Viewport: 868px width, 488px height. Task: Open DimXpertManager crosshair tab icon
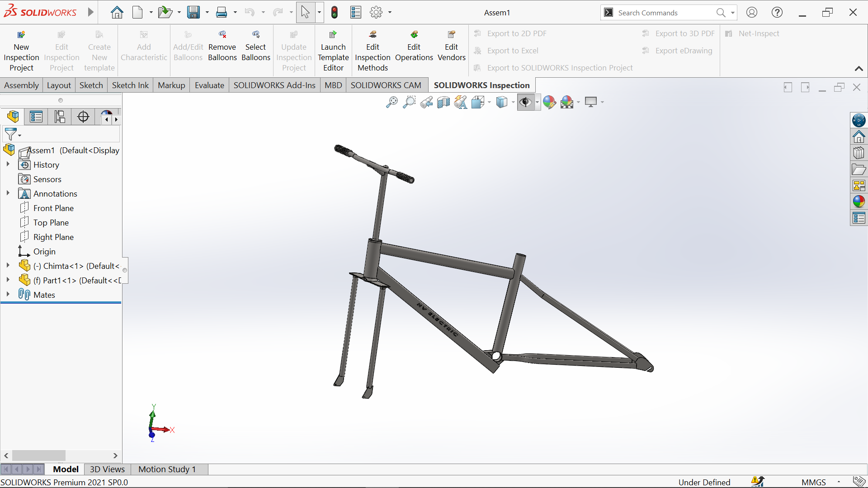[x=83, y=117]
